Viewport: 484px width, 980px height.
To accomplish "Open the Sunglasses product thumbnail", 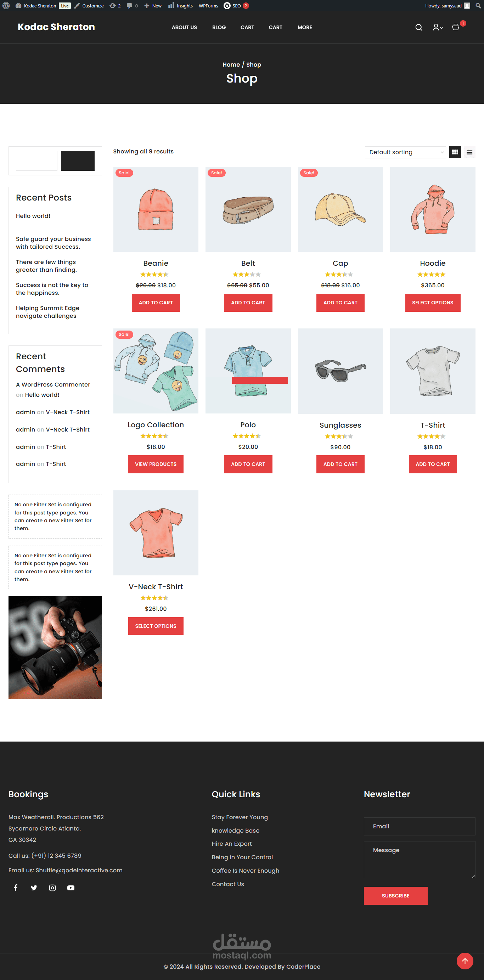I will [340, 371].
